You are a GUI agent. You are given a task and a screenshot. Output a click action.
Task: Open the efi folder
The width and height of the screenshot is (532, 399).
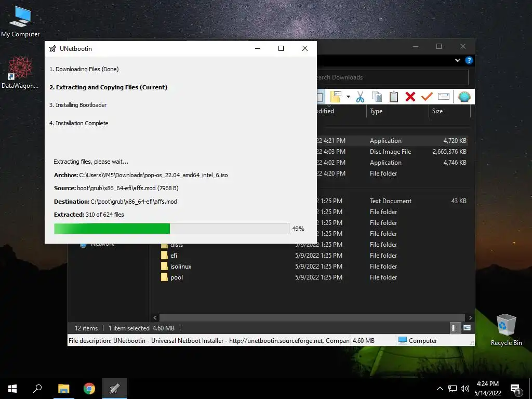point(174,256)
